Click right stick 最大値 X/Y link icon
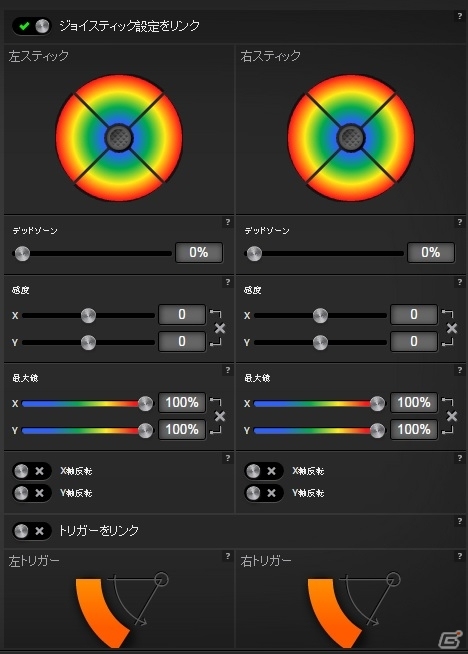The height and width of the screenshot is (654, 468). click(451, 416)
